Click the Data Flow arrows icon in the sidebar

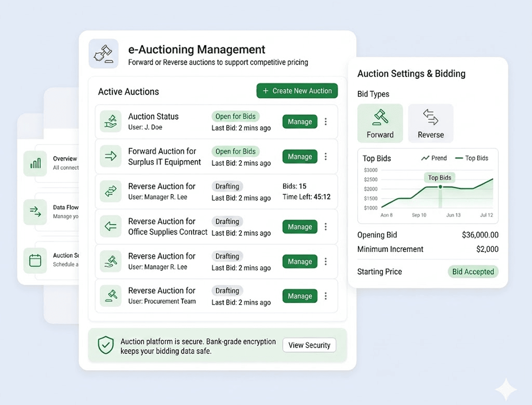tap(35, 211)
